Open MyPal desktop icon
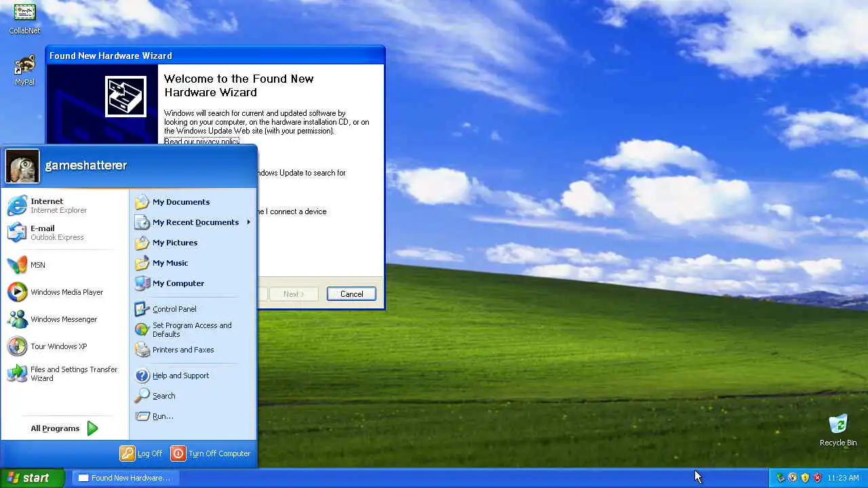The width and height of the screenshot is (868, 488). (24, 70)
